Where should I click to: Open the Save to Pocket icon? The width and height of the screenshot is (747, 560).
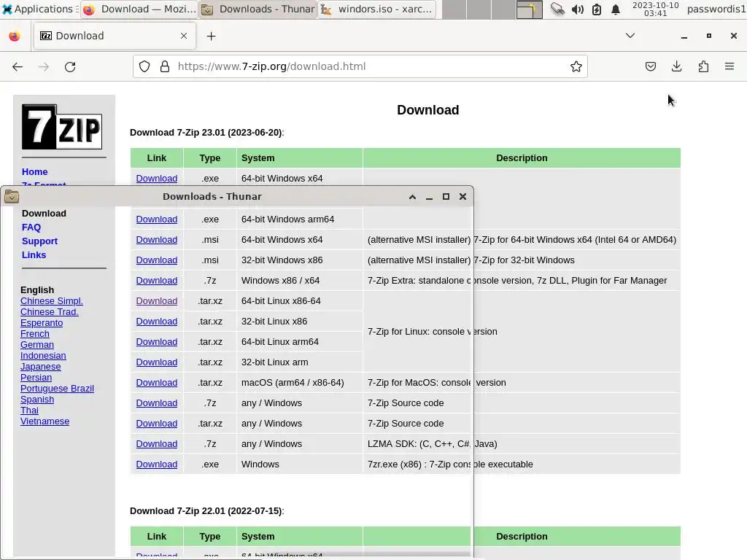tap(650, 66)
